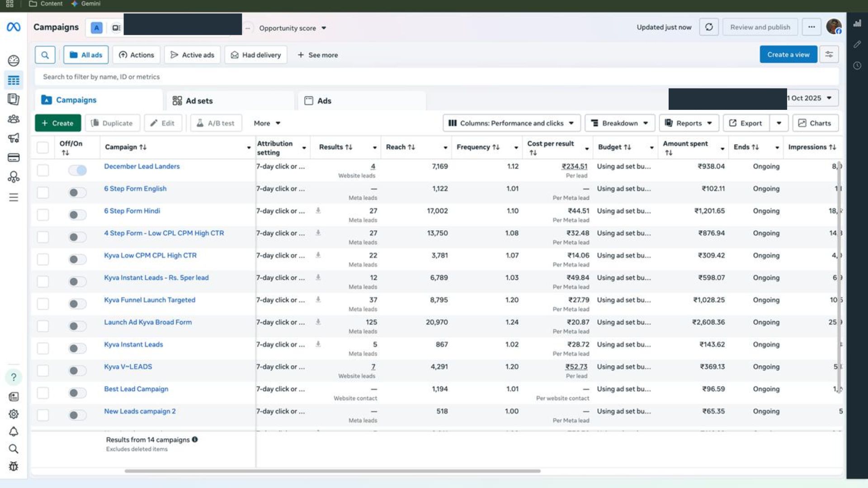Report a bug using the bug icon
Viewport: 868px width, 488px height.
coord(14,466)
